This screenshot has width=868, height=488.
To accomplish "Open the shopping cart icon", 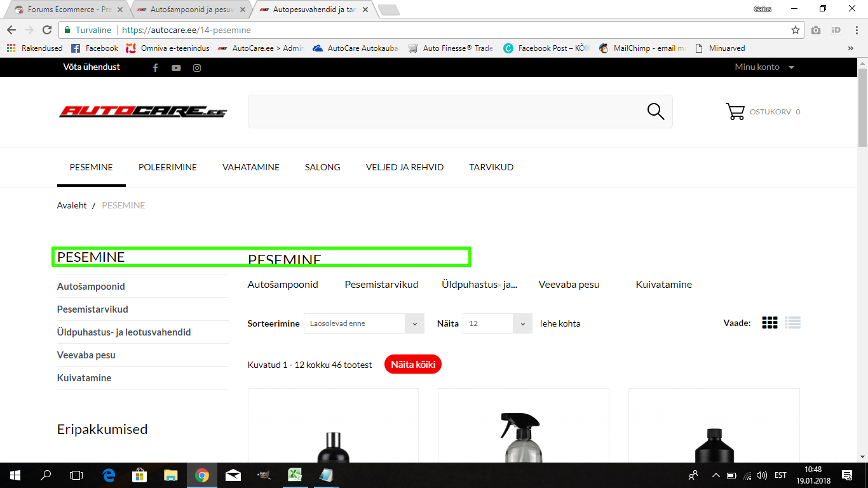I will pyautogui.click(x=735, y=112).
